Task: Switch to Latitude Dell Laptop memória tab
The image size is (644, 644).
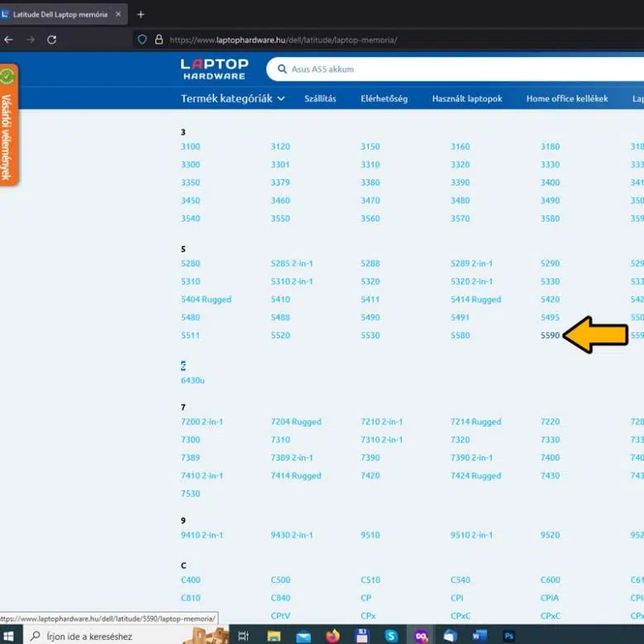Action: pyautogui.click(x=60, y=14)
